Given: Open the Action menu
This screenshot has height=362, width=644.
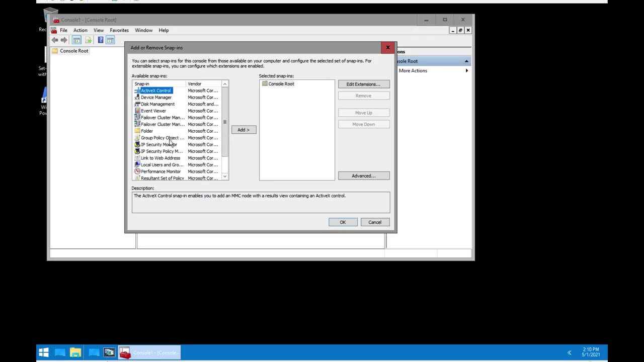Looking at the screenshot, I should (80, 30).
